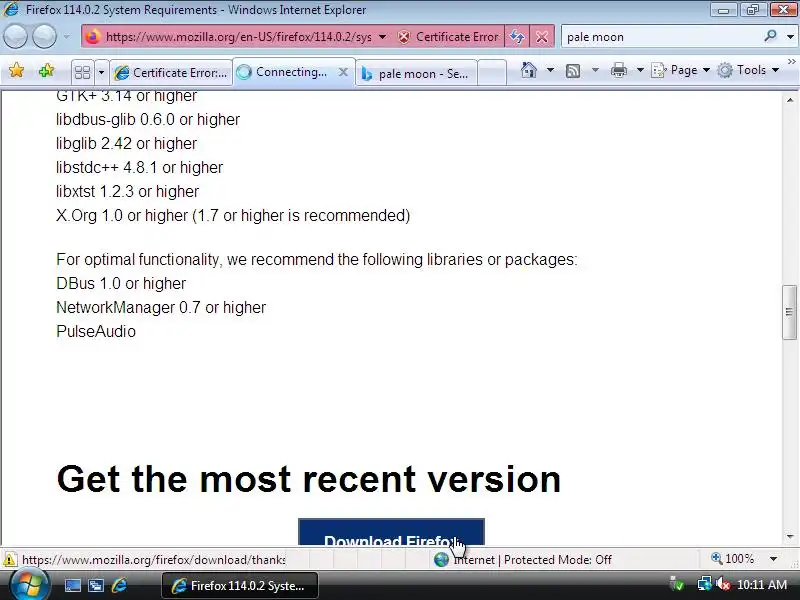
Task: Click the 10:11 AM clock
Action: tap(762, 585)
